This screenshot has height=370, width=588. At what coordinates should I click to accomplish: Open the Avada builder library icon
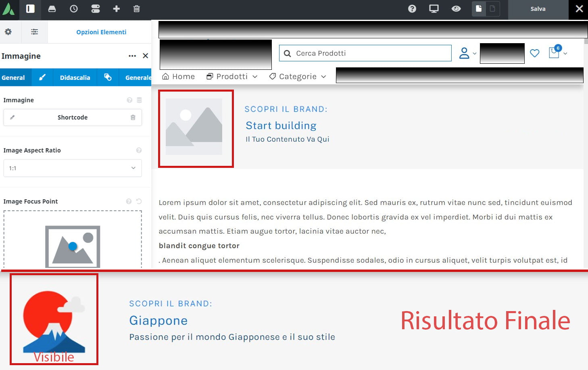point(52,8)
